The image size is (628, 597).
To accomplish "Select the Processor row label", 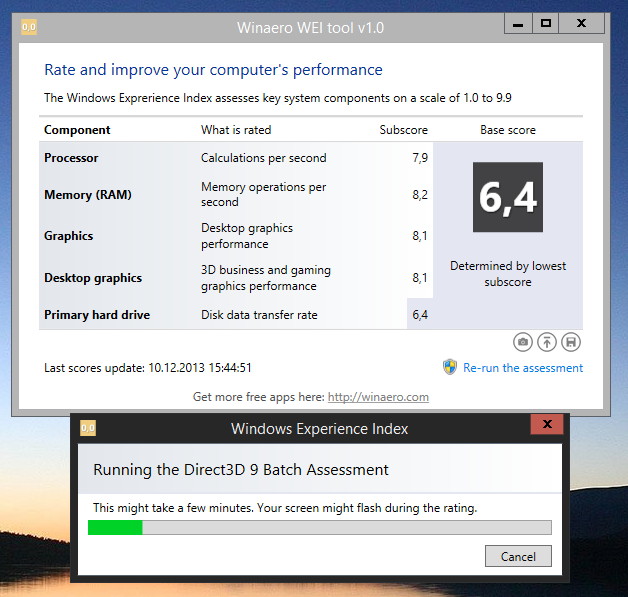I will tap(71, 158).
